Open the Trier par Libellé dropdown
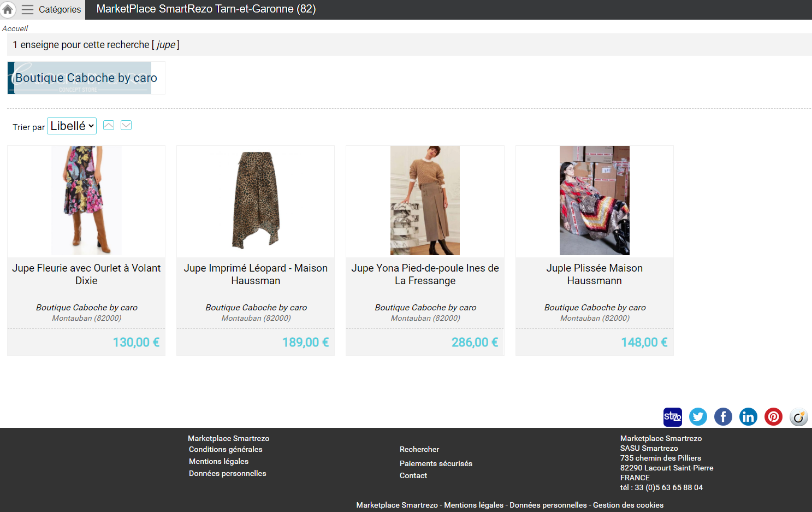This screenshot has height=512, width=812. click(72, 126)
